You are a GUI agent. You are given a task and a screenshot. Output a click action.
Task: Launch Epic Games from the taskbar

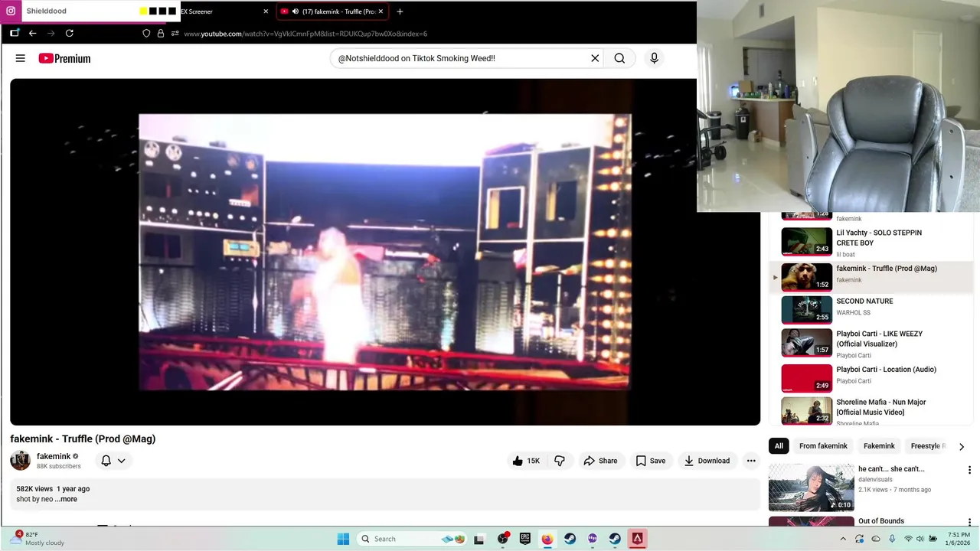coord(525,539)
